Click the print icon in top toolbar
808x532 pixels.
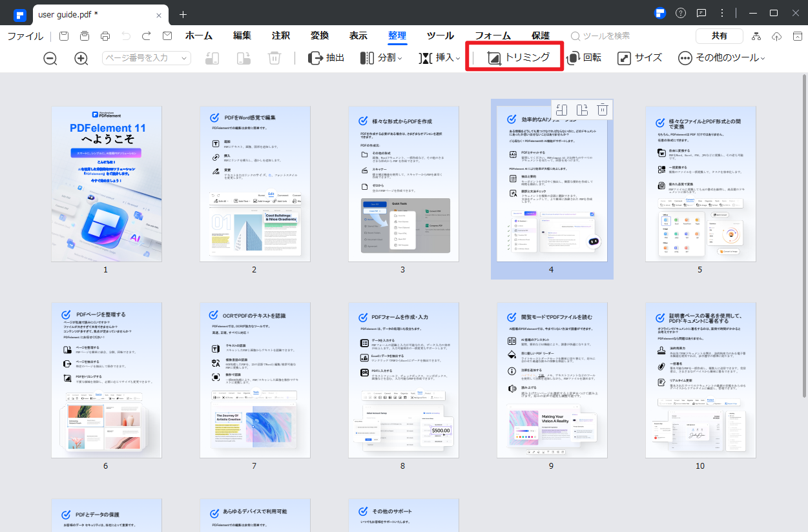pyautogui.click(x=105, y=36)
